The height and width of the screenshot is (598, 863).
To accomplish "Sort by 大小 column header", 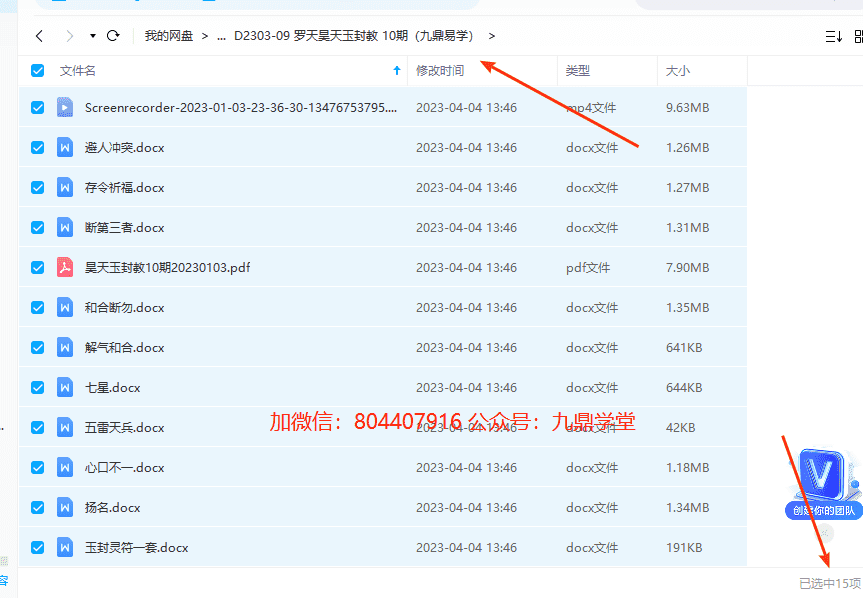I will pyautogui.click(x=678, y=71).
